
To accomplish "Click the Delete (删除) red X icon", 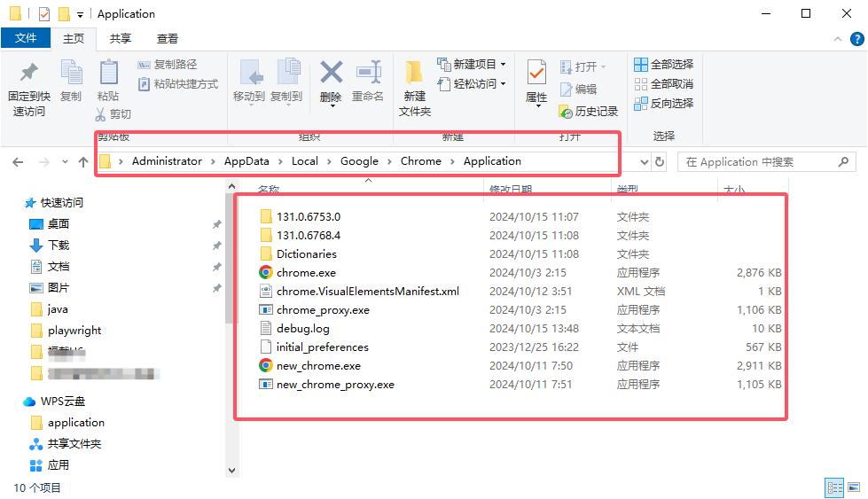I will [331, 73].
